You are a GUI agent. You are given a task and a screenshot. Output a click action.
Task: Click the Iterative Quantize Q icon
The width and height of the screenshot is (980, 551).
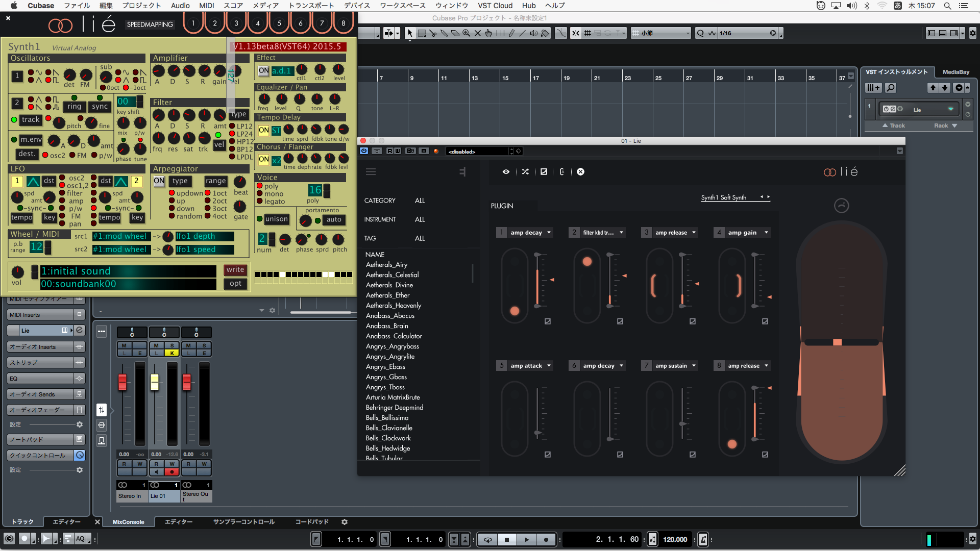(x=700, y=33)
